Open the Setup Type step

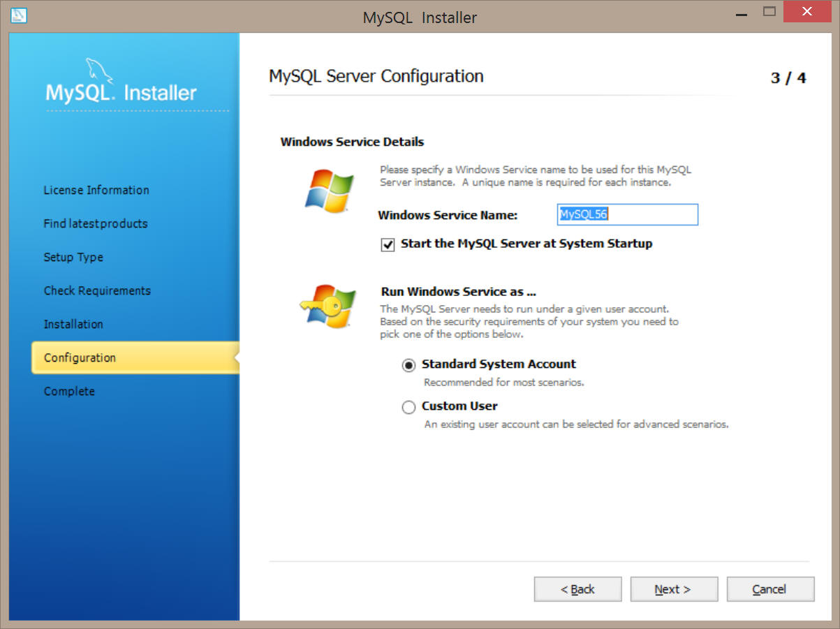(x=73, y=257)
